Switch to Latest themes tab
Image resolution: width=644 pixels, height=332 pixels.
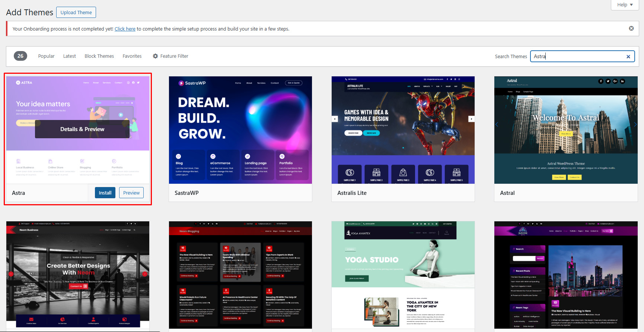(x=69, y=56)
